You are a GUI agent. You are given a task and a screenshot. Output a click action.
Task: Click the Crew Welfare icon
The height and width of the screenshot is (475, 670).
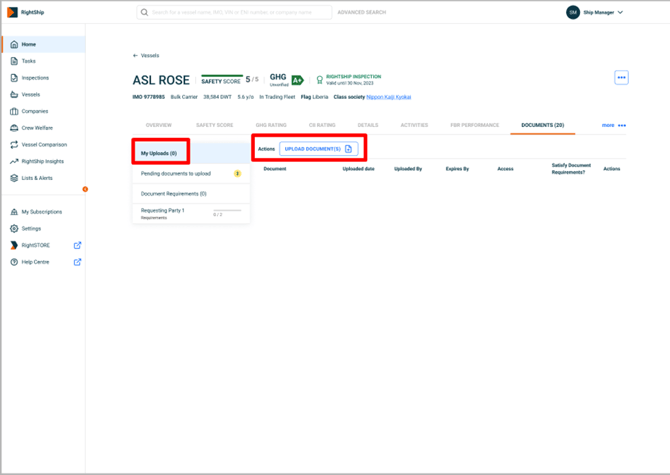click(x=14, y=128)
